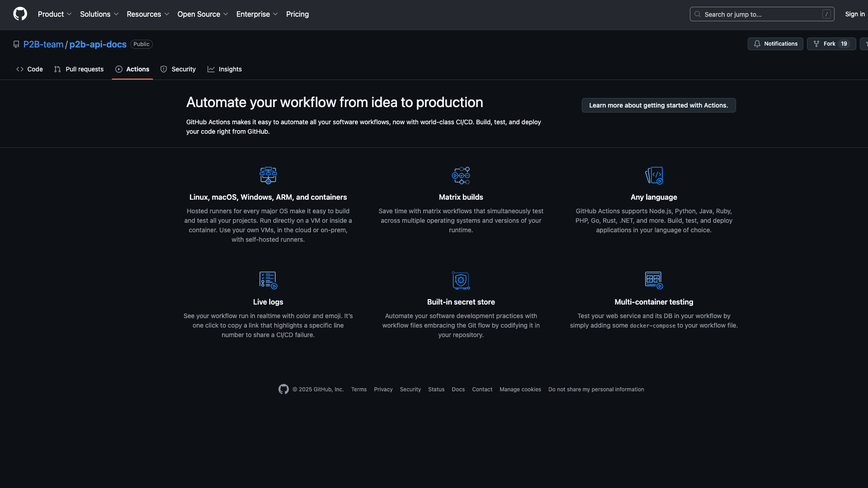Screen dimensions: 868x488
Task: Click Do not share my personal information
Action: click(596, 389)
